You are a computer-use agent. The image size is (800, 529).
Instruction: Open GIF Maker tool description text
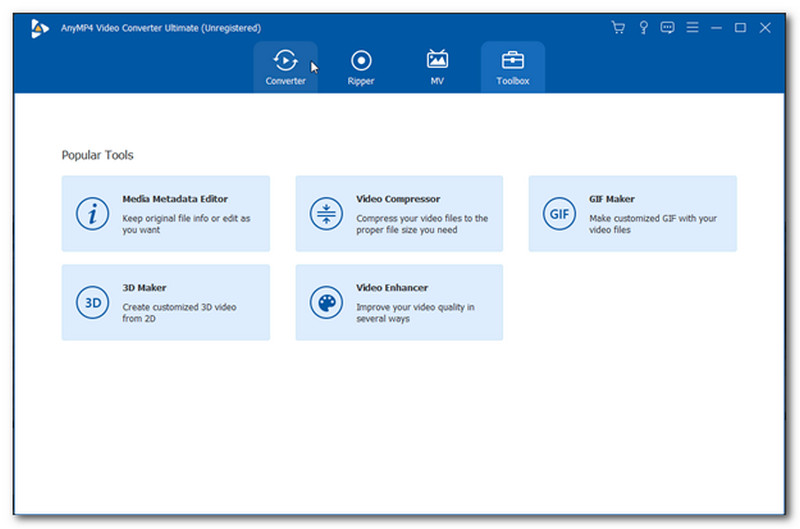coord(652,224)
